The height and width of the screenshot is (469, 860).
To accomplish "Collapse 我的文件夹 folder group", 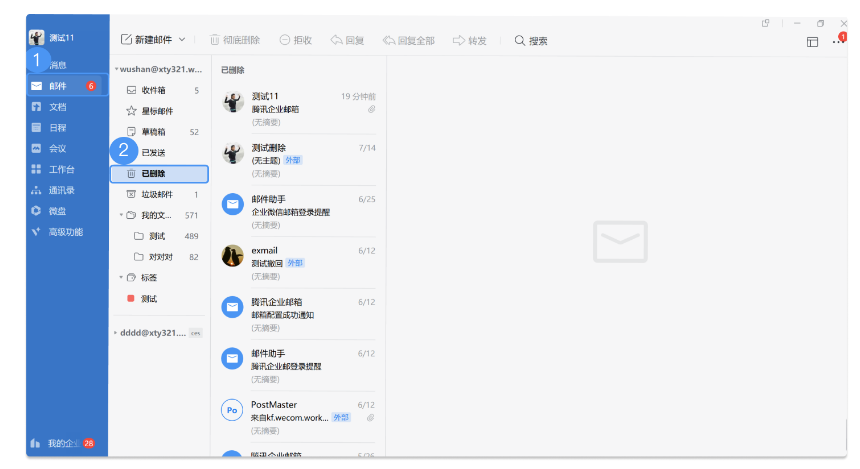I will click(121, 215).
